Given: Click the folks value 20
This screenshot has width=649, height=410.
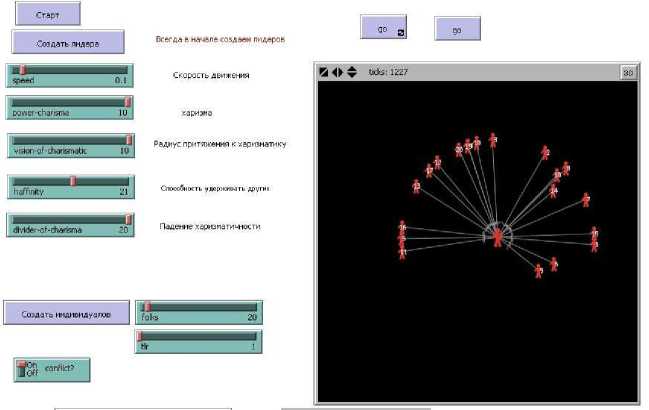Looking at the screenshot, I should pos(252,317).
